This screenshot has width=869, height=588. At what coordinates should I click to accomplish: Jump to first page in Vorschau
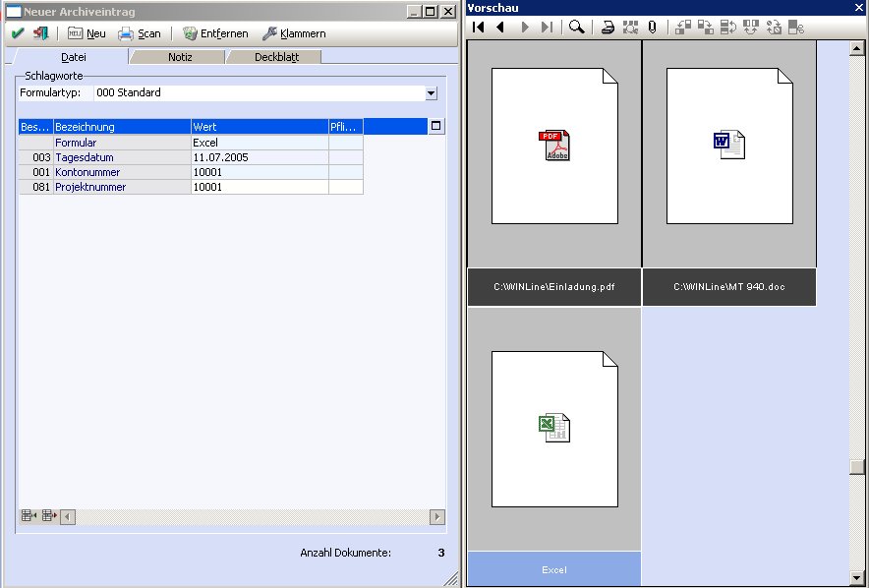[479, 27]
